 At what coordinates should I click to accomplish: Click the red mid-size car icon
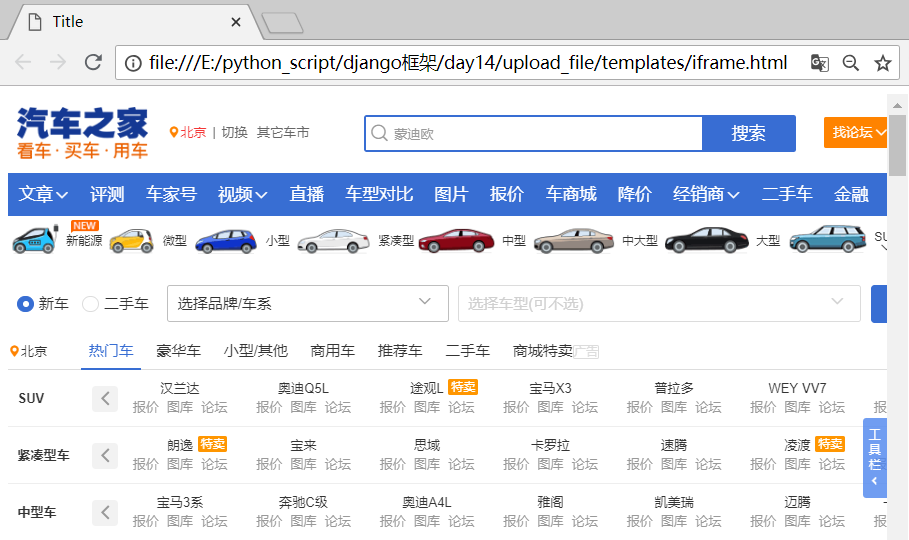tap(456, 240)
